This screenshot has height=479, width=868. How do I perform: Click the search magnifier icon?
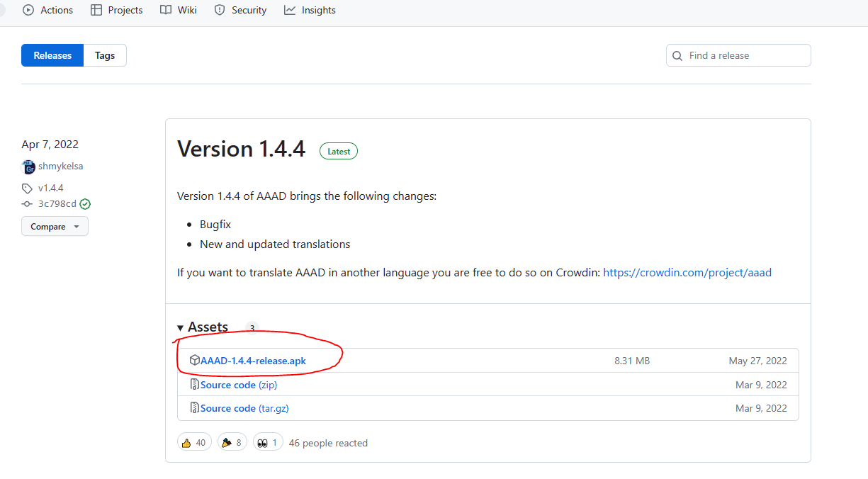pos(678,55)
